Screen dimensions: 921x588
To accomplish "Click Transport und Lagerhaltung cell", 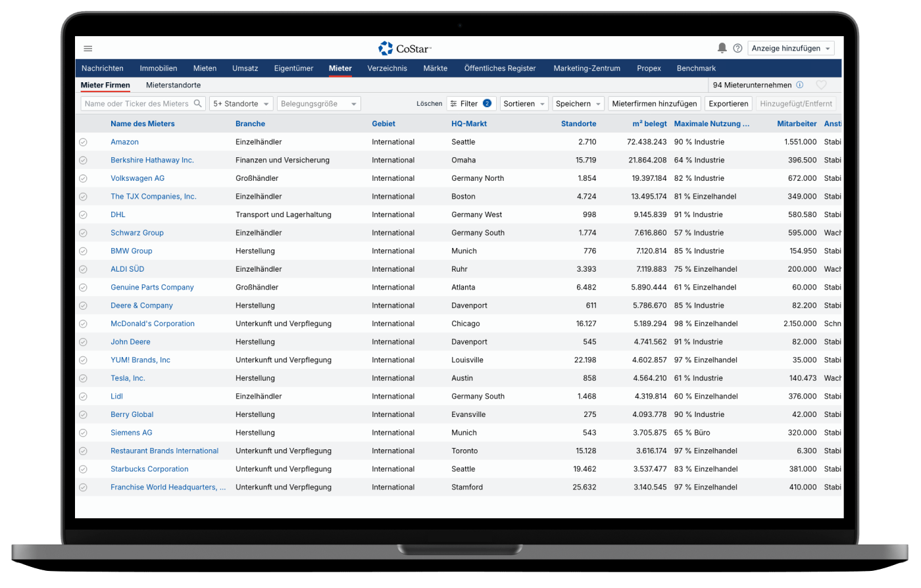I will coord(284,215).
